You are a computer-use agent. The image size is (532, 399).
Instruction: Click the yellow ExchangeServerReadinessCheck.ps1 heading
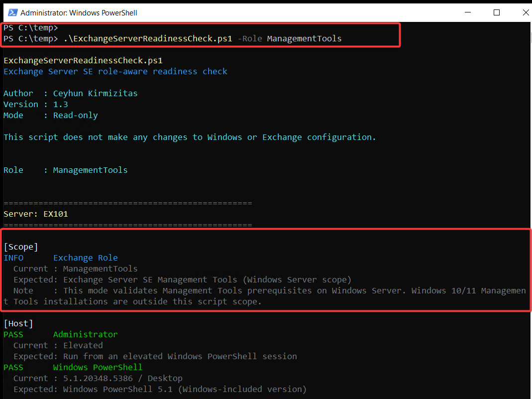tap(83, 60)
